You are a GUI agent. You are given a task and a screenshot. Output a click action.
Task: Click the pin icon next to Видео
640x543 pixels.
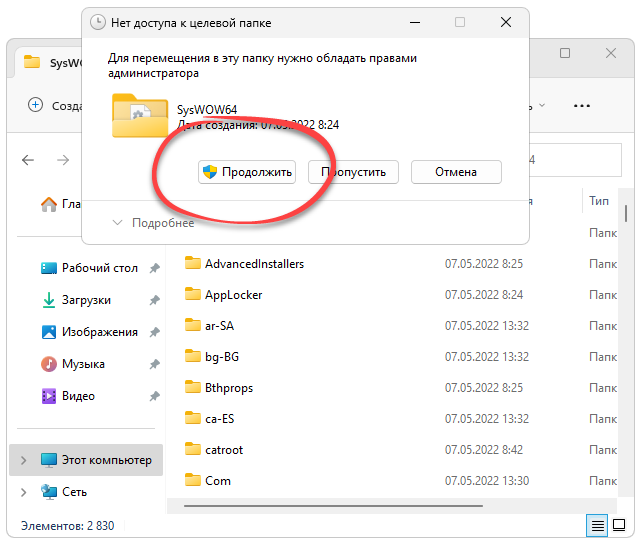click(154, 396)
